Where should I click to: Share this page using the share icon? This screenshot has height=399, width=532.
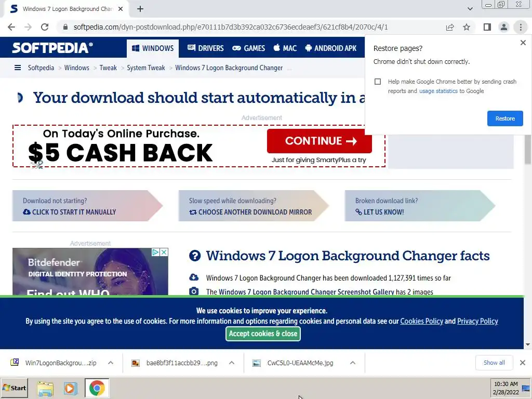point(450,27)
